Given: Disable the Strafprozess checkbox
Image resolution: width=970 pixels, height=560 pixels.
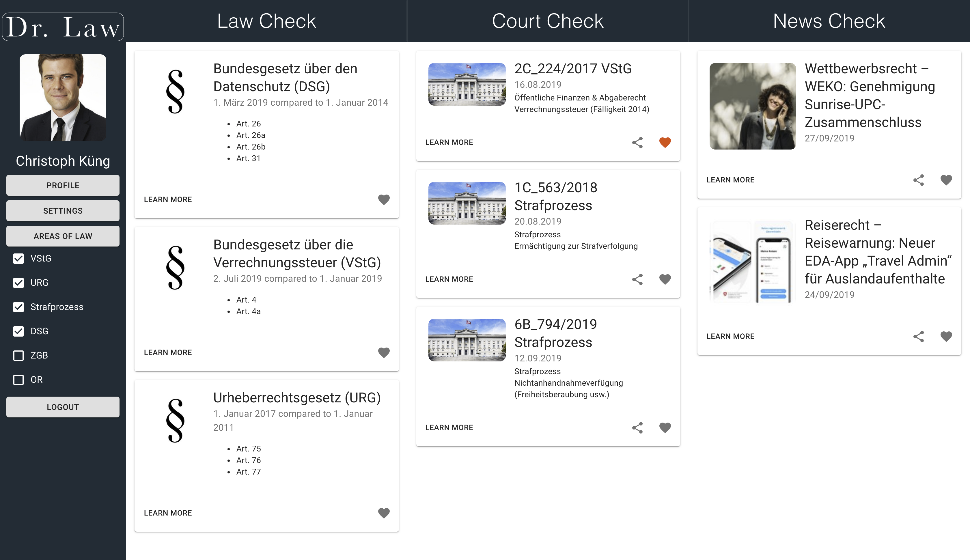Looking at the screenshot, I should (18, 307).
